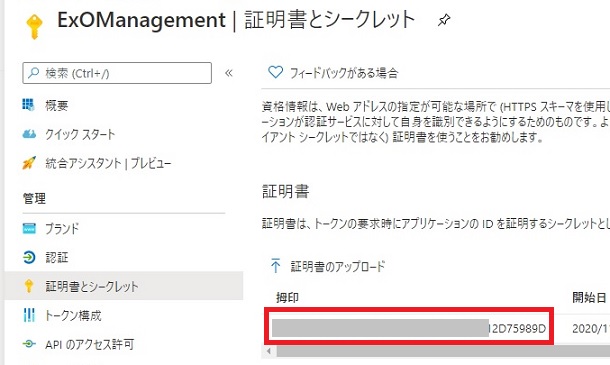Click the トークン構成 bars icon
The height and width of the screenshot is (365, 610).
tap(29, 315)
